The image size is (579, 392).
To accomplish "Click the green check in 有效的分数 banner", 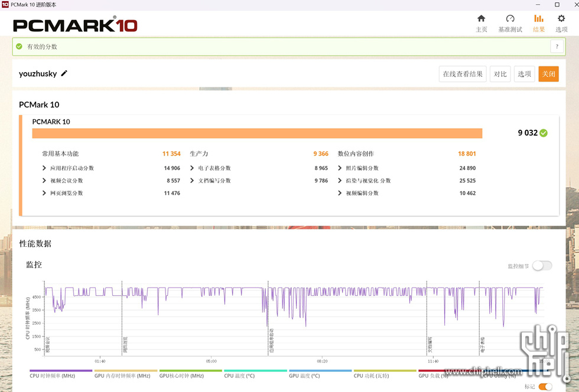I will [x=19, y=47].
